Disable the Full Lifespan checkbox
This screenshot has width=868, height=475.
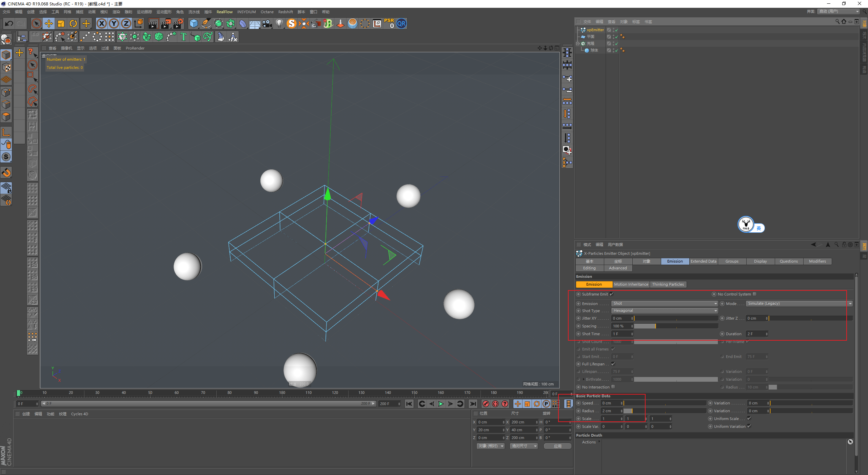(x=613, y=364)
